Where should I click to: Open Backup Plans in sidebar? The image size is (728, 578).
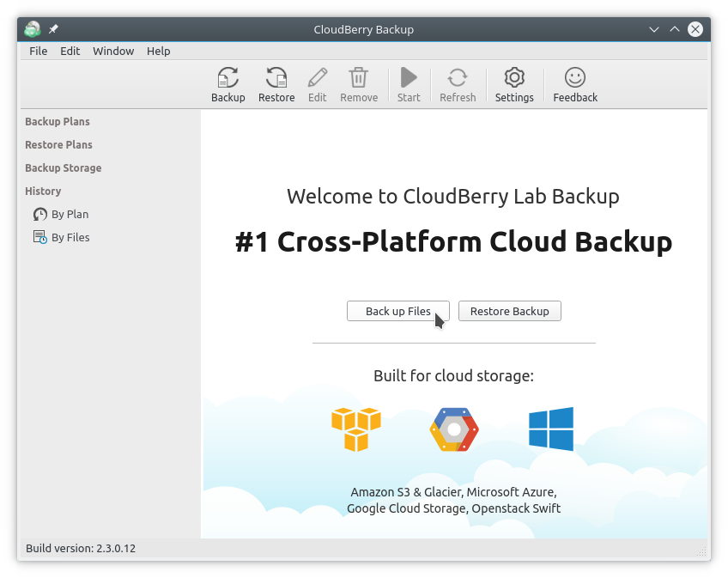click(58, 122)
